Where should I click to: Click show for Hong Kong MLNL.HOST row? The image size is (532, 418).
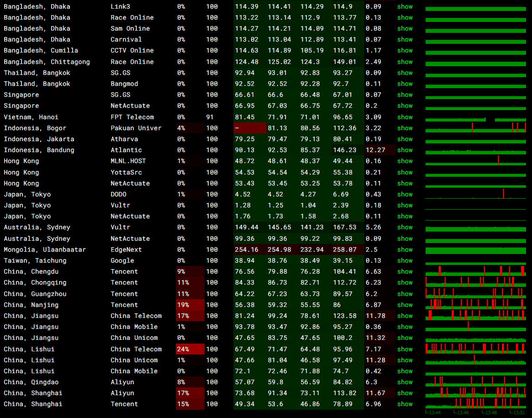405,161
